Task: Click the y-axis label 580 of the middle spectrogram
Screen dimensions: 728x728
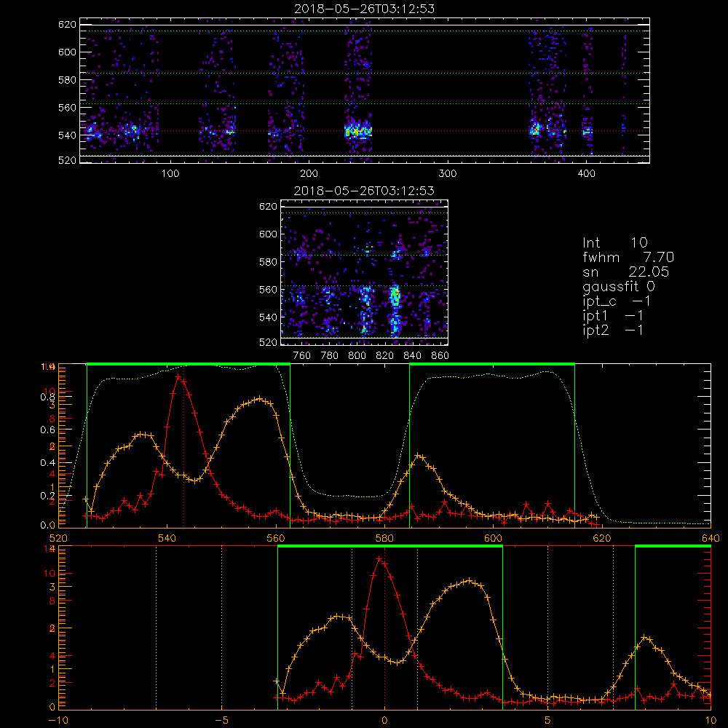Action: pos(268,262)
